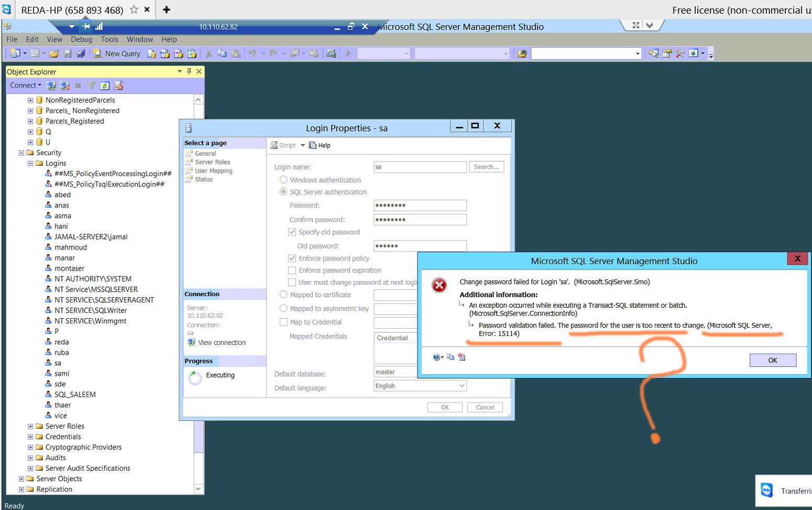Click Analysis Services DMX Query icon
The height and width of the screenshot is (510, 812).
coord(178,53)
